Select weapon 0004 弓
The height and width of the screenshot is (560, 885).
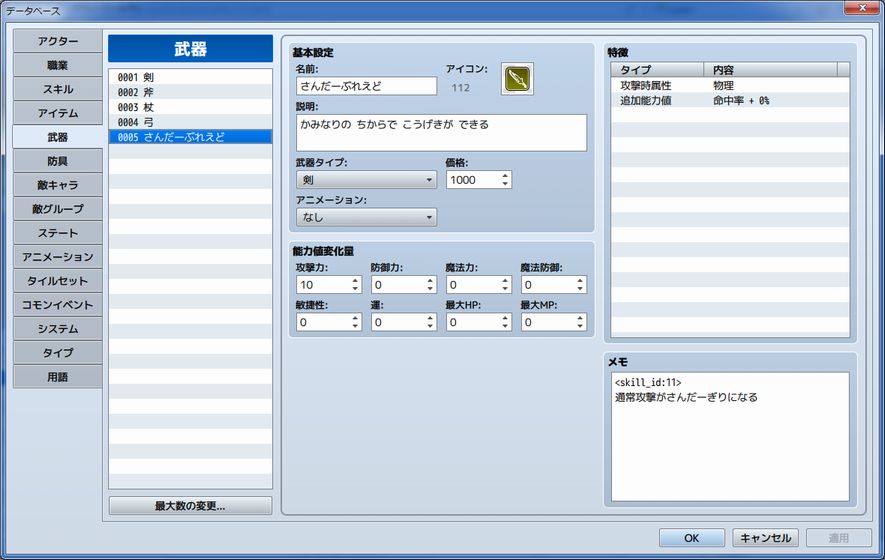click(190, 122)
